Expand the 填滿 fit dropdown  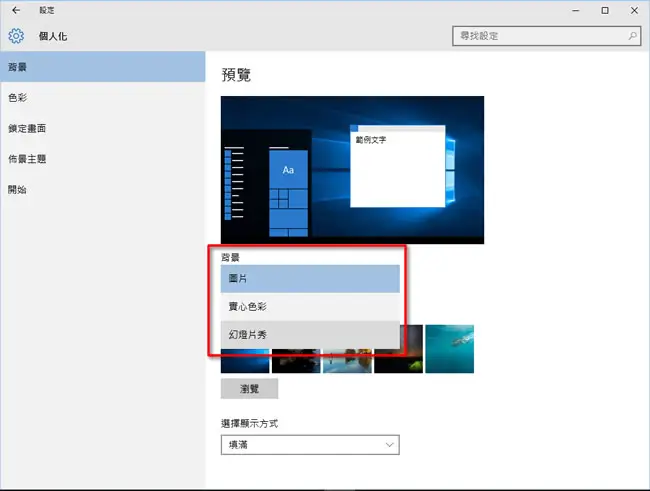click(310, 445)
